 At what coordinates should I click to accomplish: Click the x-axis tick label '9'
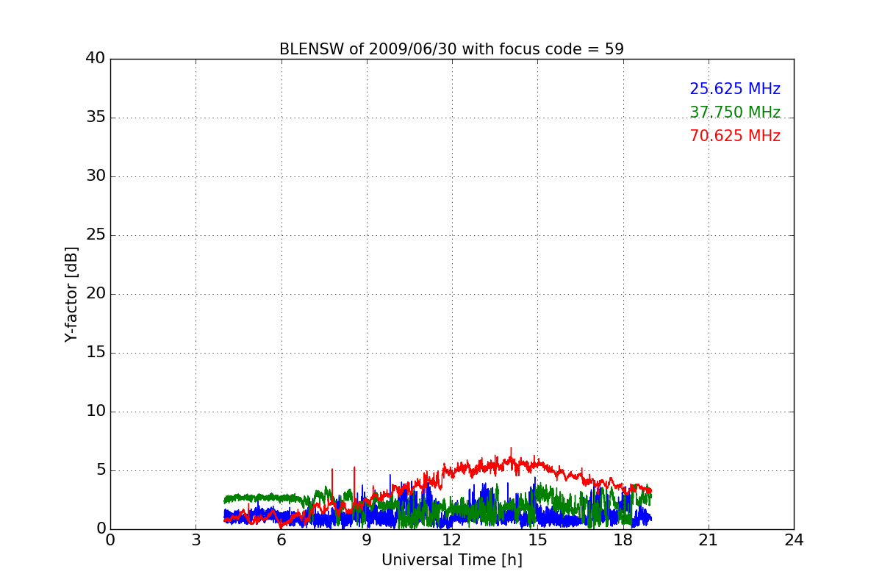point(367,539)
